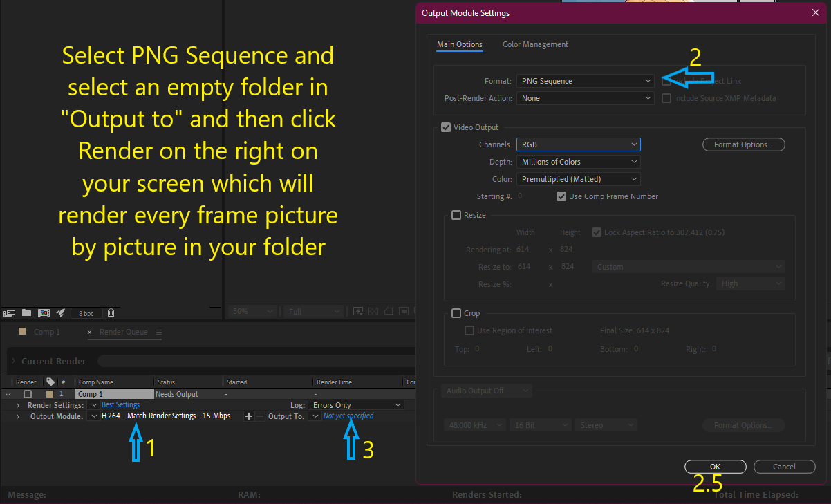Viewport: 831px width, 504px height.
Task: Collapse the Comp 1 render item row
Action: tap(8, 394)
